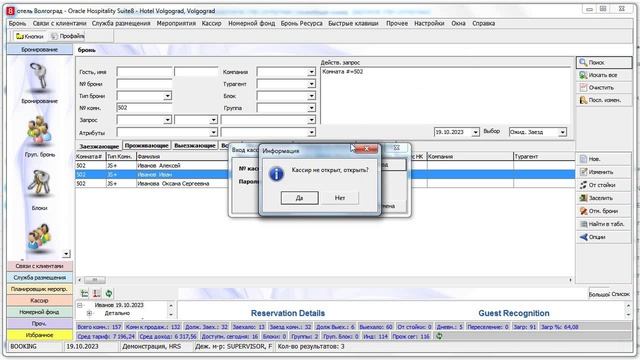This screenshot has height=360, width=640.
Task: Click Отм. брони cancel reservation
Action: coord(604,211)
